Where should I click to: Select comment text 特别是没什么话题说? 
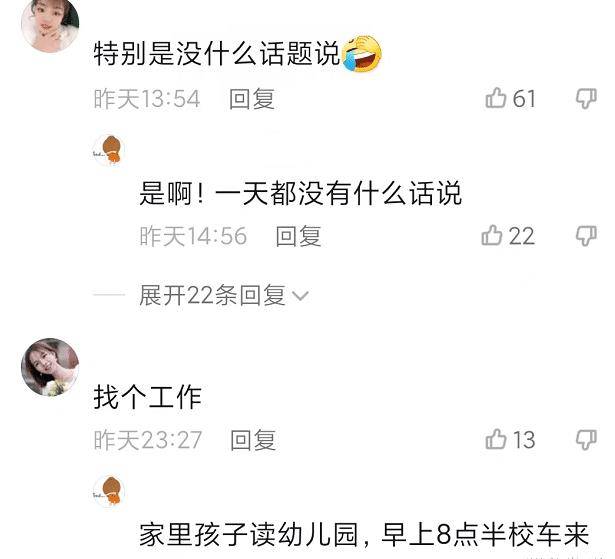217,54
